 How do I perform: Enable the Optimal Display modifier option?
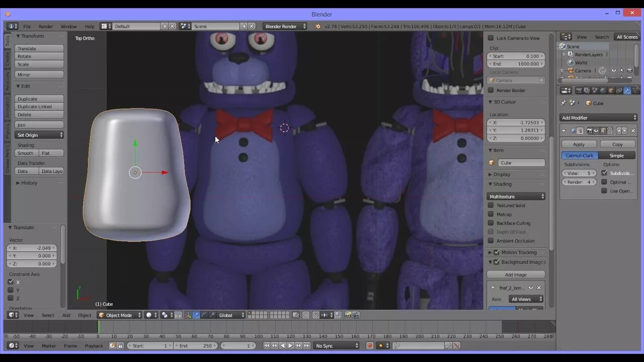[x=604, y=182]
